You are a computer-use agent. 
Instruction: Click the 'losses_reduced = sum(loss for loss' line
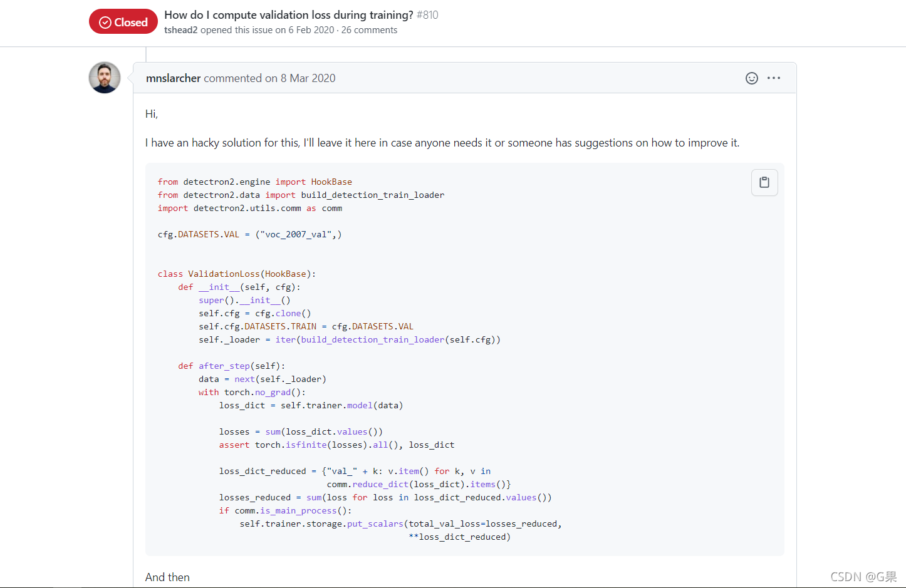[x=385, y=497]
